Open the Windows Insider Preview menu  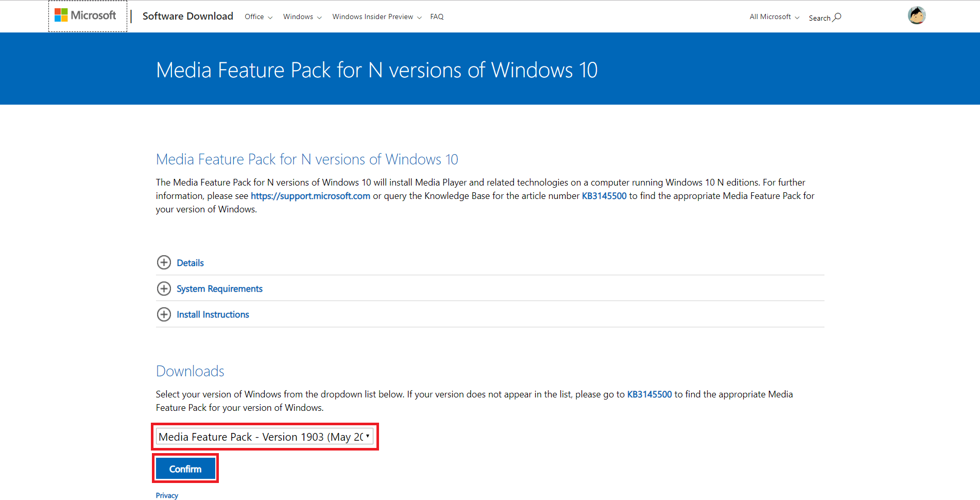377,16
